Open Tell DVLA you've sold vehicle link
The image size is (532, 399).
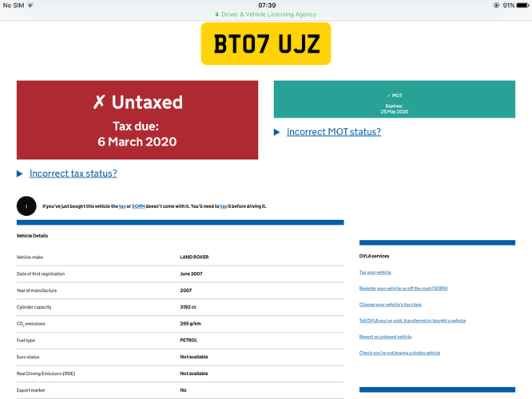(412, 321)
